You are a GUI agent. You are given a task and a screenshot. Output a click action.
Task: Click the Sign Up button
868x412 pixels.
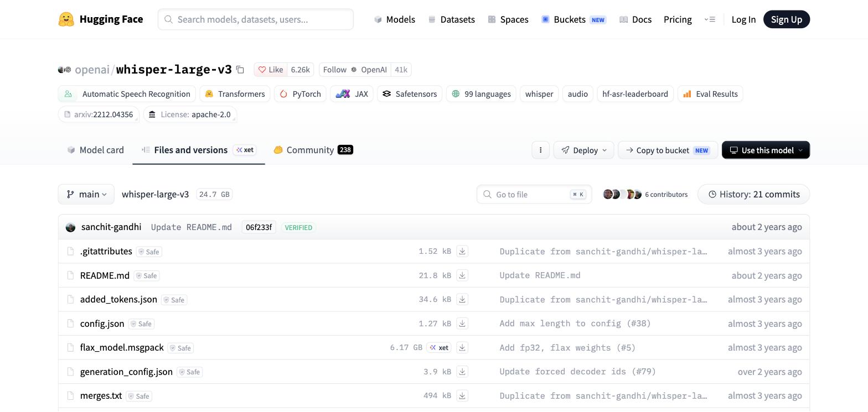pos(787,19)
